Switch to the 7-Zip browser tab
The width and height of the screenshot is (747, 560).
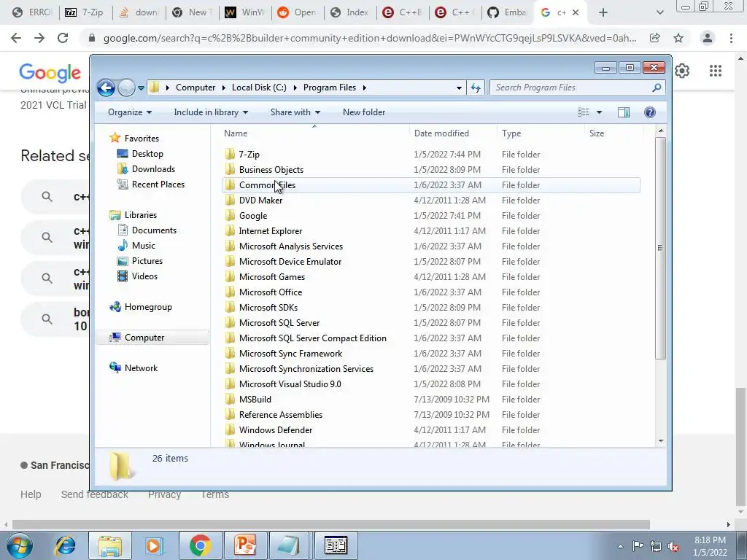tap(85, 12)
